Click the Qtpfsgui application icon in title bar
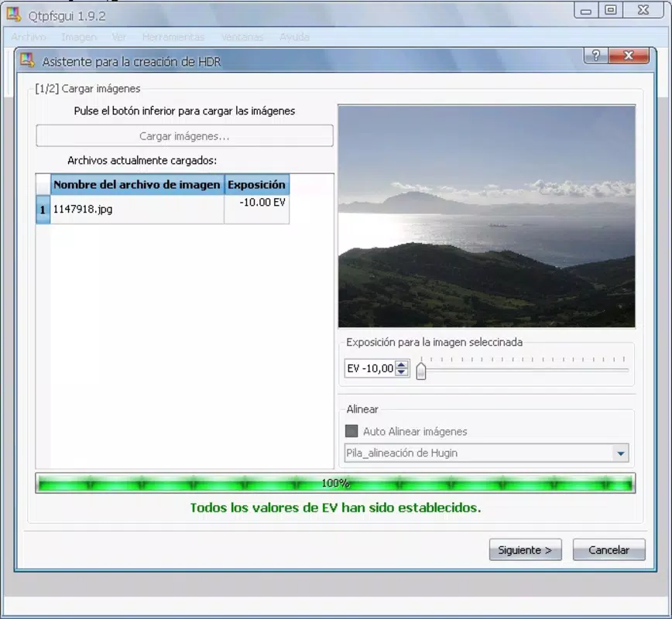Image resolution: width=672 pixels, height=619 pixels. click(14, 15)
